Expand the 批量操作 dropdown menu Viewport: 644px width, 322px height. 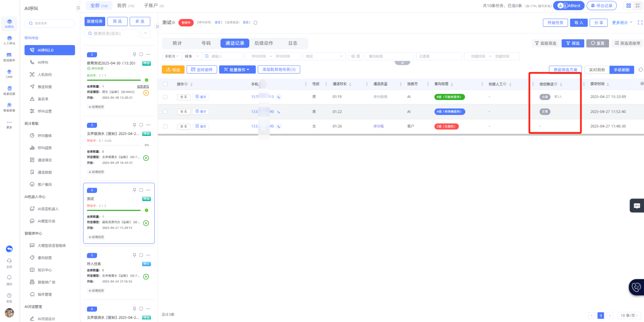point(237,70)
